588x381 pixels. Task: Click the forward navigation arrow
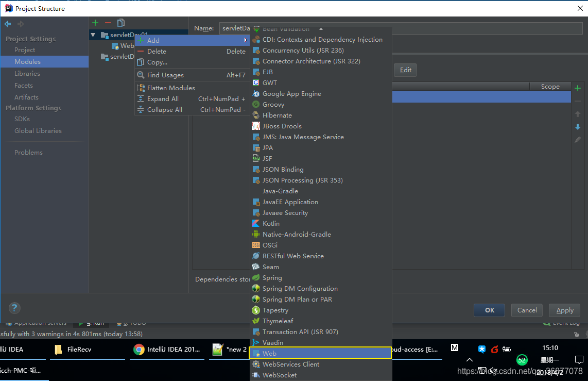pos(21,24)
